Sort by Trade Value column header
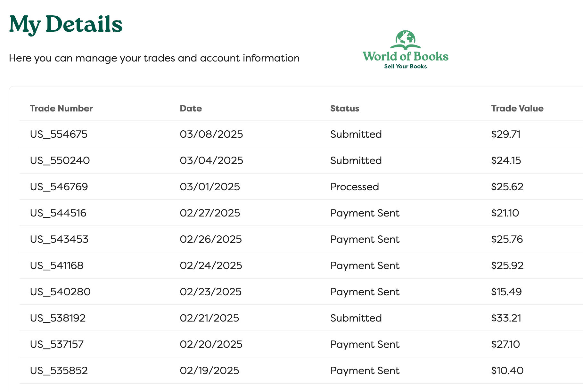 pyautogui.click(x=517, y=108)
